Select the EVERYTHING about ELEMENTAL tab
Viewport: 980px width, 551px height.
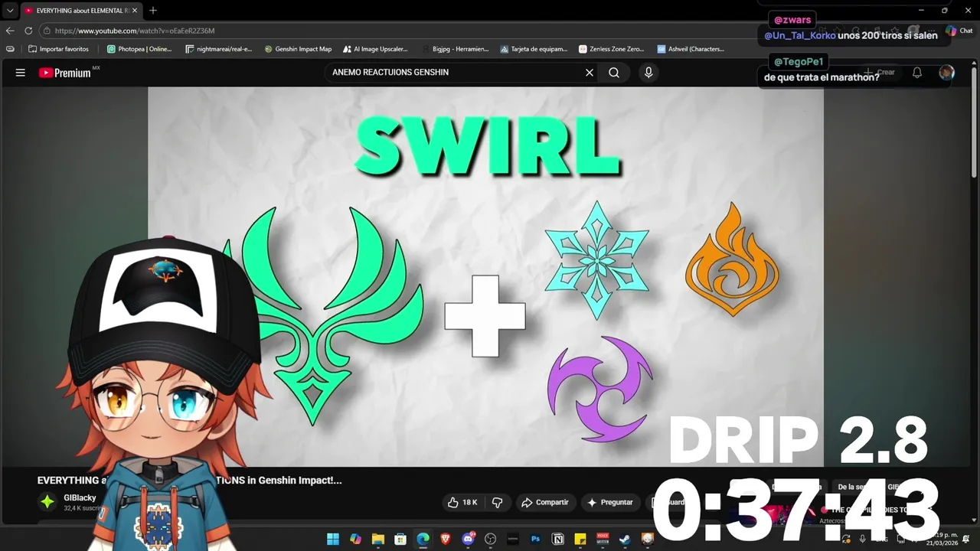point(80,11)
